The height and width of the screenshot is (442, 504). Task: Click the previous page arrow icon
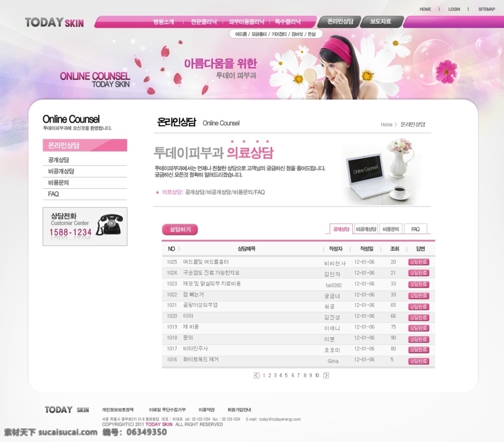click(257, 376)
